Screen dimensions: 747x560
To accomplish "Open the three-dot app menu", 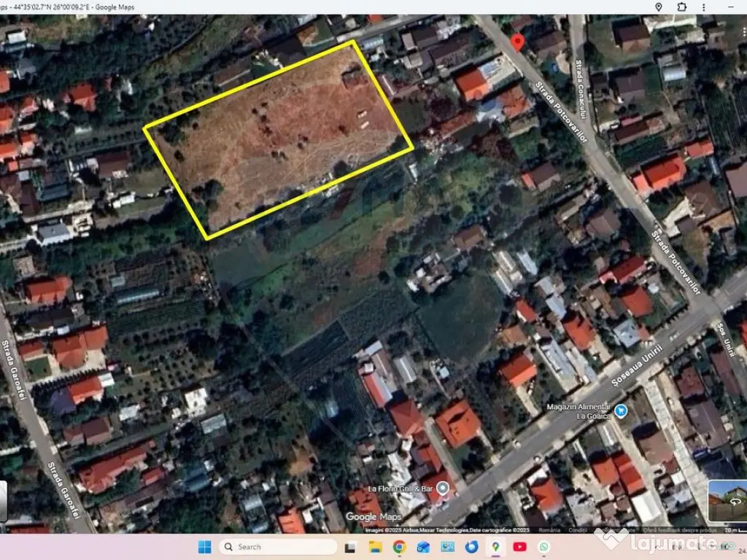I will pyautogui.click(x=708, y=7).
